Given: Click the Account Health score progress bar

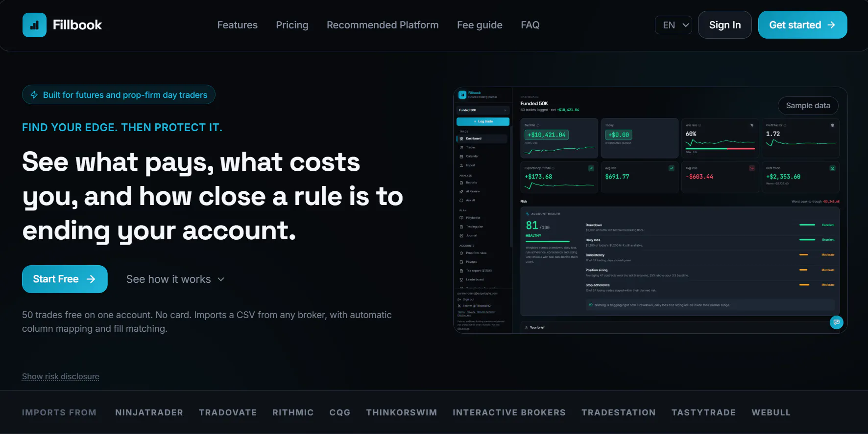Looking at the screenshot, I should [548, 242].
